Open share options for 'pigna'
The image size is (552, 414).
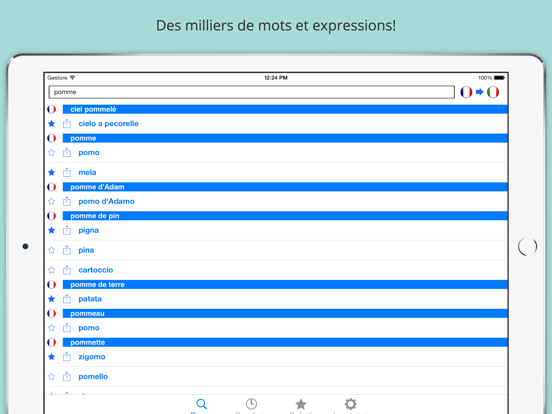click(67, 230)
